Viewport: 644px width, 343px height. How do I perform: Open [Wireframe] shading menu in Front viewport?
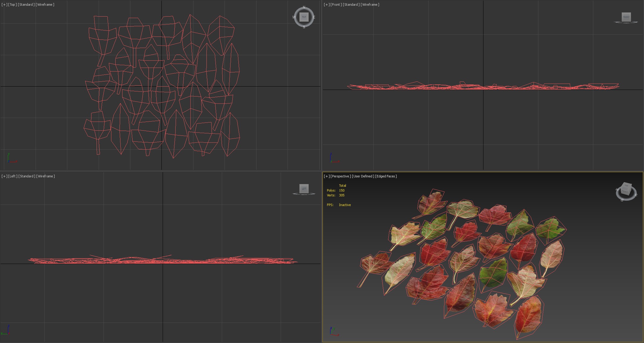(370, 5)
